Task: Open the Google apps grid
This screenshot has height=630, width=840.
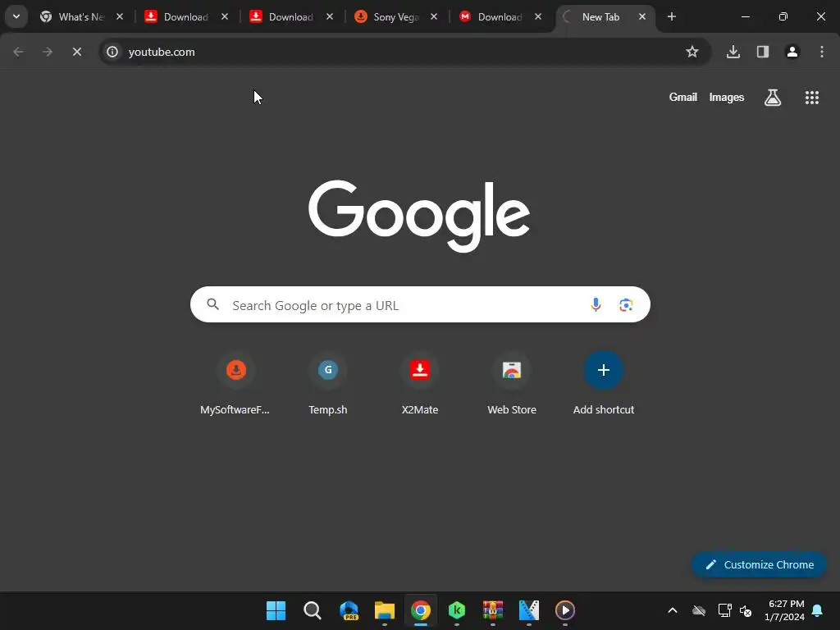Action: pyautogui.click(x=812, y=98)
